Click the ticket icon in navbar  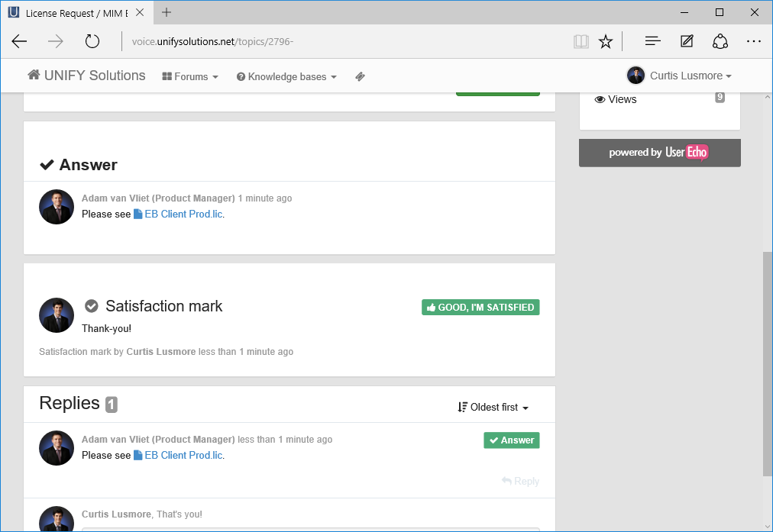pyautogui.click(x=360, y=76)
